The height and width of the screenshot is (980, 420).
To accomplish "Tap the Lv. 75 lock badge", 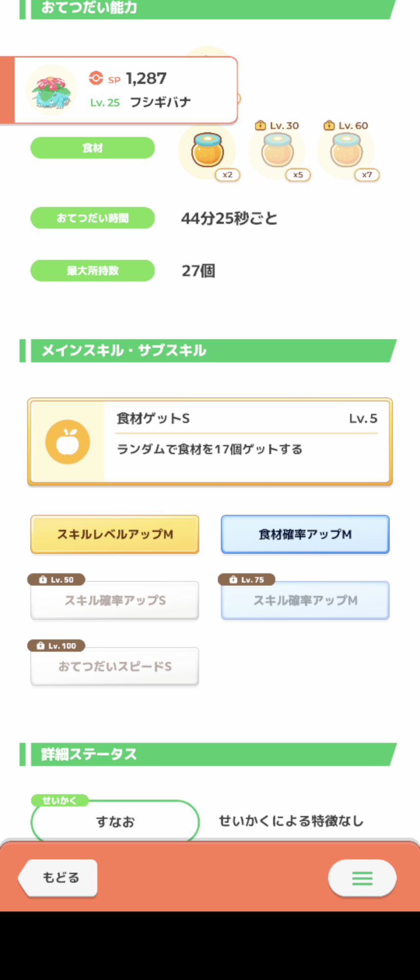I will click(247, 580).
